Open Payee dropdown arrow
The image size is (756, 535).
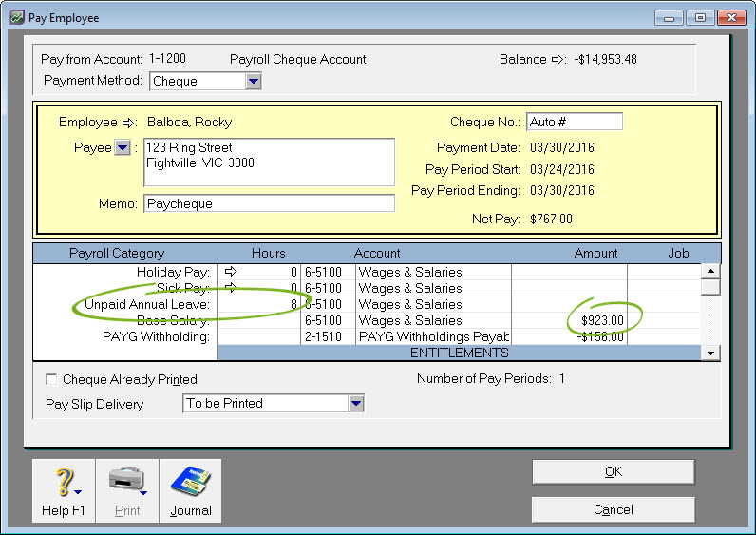[x=123, y=147]
